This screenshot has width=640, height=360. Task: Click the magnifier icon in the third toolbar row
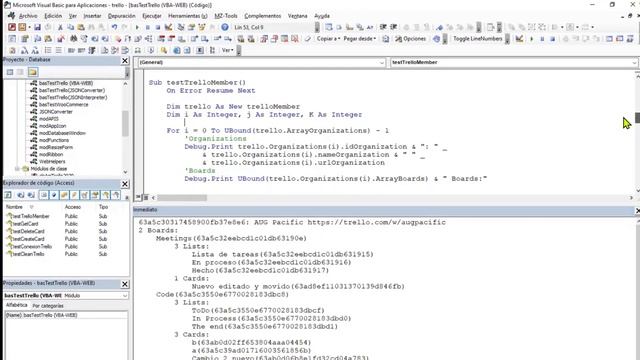(x=164, y=50)
